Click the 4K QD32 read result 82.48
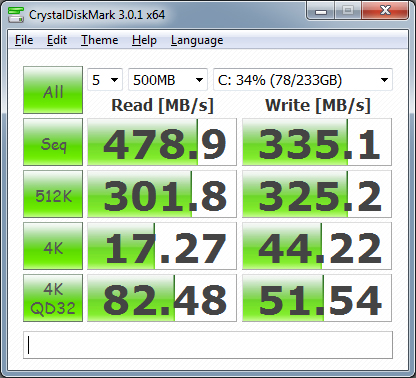The height and width of the screenshot is (378, 416). pyautogui.click(x=162, y=298)
